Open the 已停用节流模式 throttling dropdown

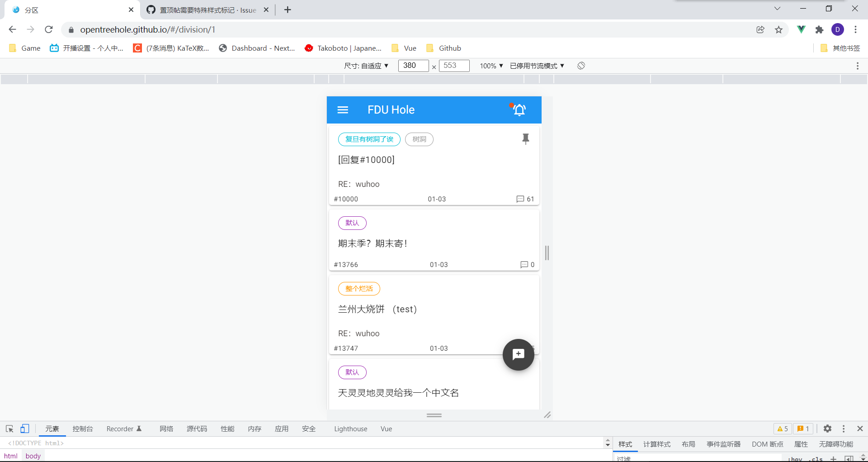coord(537,66)
